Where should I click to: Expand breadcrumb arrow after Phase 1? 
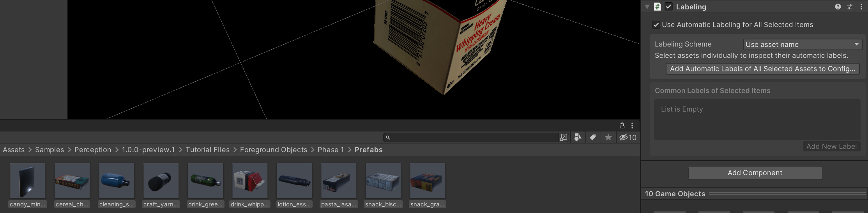pos(350,150)
